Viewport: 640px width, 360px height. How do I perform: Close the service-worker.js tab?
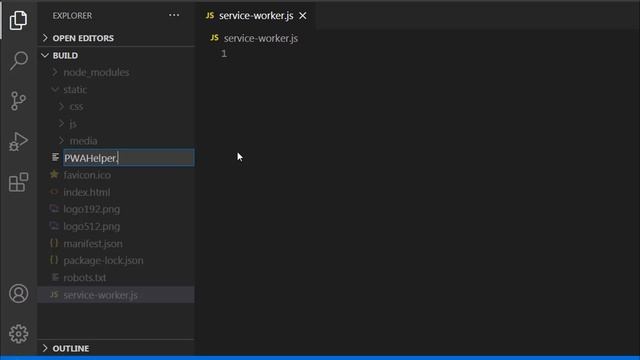coord(303,16)
